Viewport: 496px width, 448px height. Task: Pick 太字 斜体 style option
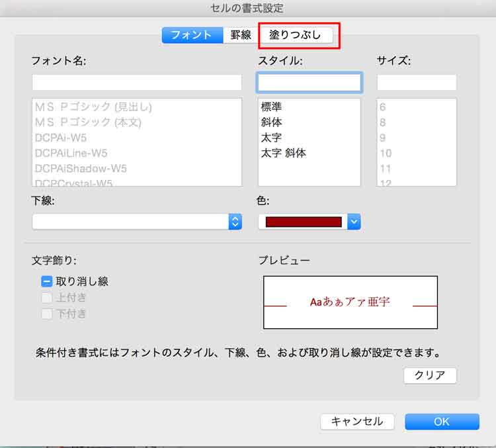point(283,153)
